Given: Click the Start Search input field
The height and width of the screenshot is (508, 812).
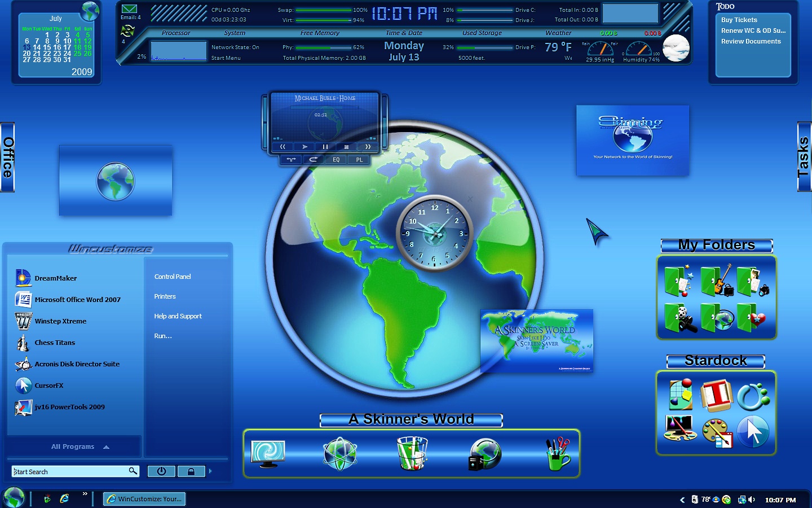Looking at the screenshot, I should pos(75,471).
